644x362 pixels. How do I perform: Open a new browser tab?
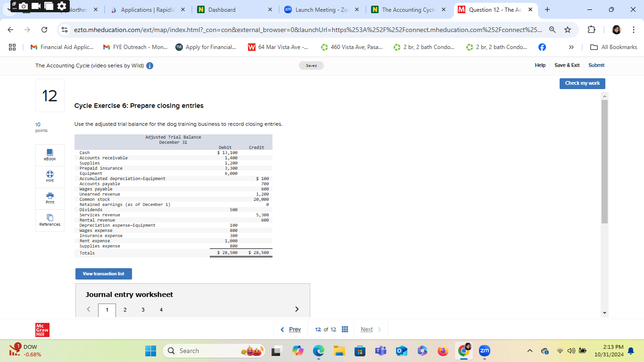click(x=547, y=9)
